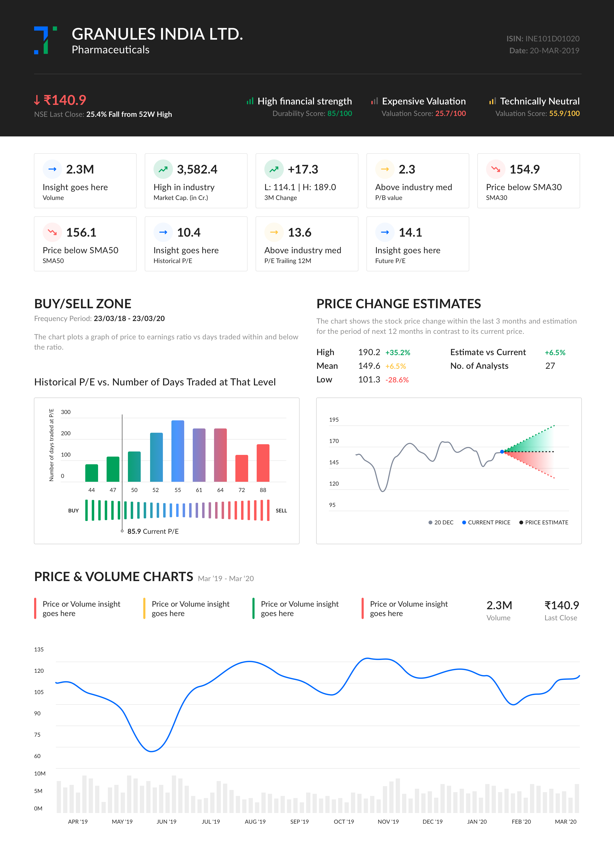Viewport: 614px width, 868px height.
Task: Click the SELL label on the zone gauge
Action: pyautogui.click(x=281, y=511)
